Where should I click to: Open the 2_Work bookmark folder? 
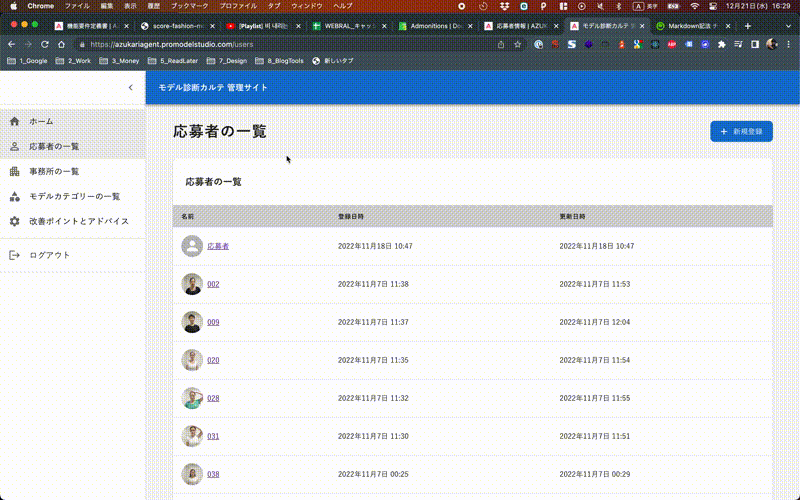click(73, 61)
